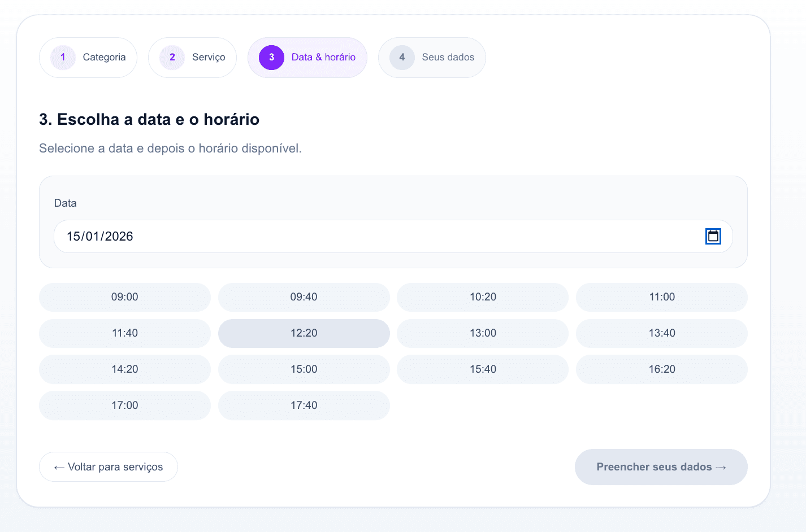Select the 13:00 time slot
This screenshot has width=806, height=532.
pyautogui.click(x=482, y=333)
